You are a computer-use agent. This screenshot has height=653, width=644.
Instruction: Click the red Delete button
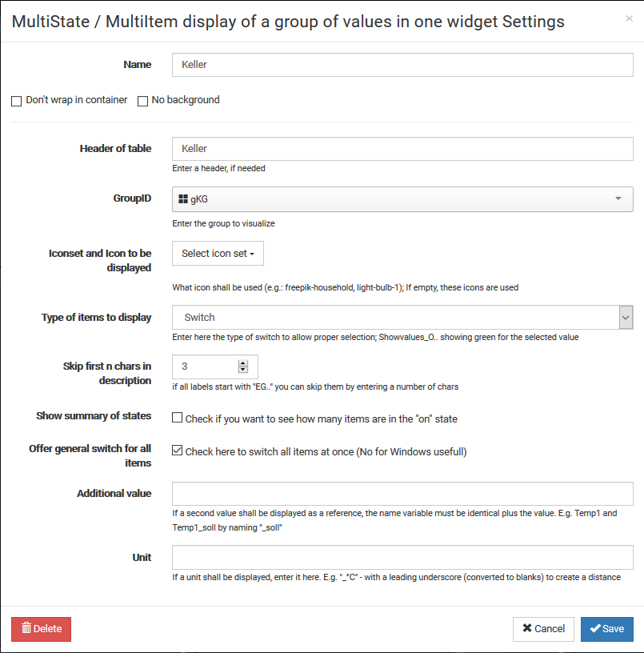pyautogui.click(x=41, y=629)
